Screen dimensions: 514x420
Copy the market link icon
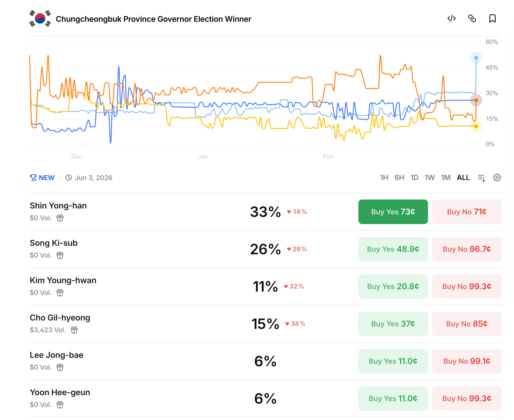[472, 19]
